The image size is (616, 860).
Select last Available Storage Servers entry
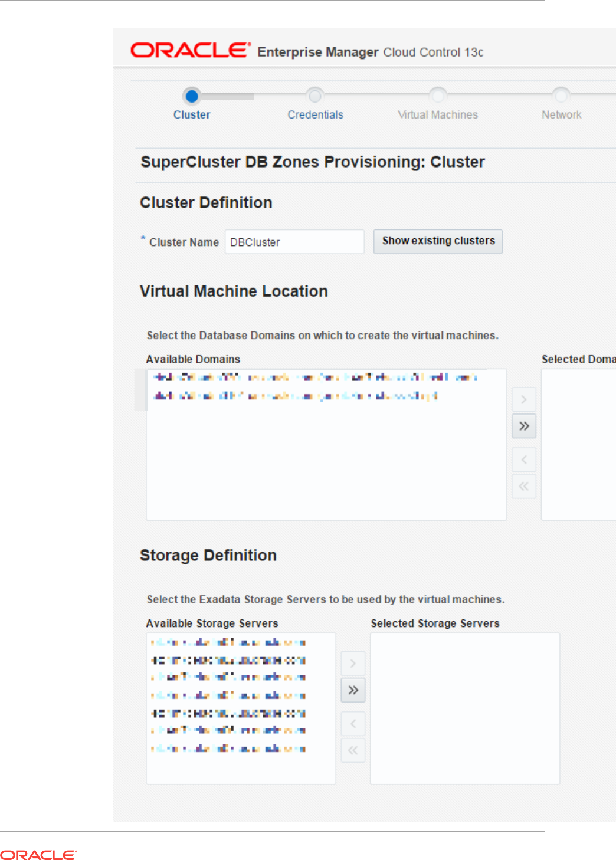click(x=228, y=749)
